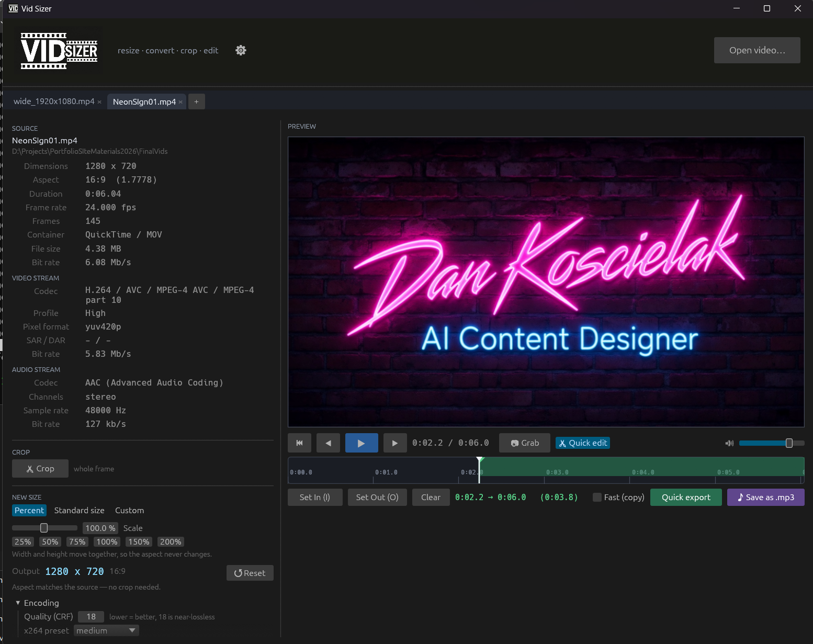Screen dimensions: 813x644
Task: Close the wide_1920x1080.mp4 tab
Action: 99,102
